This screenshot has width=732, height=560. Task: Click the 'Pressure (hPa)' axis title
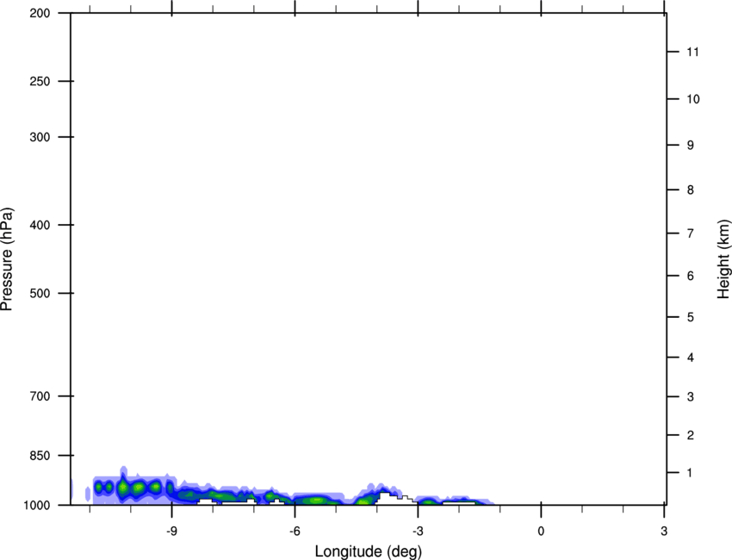[x=7, y=259]
